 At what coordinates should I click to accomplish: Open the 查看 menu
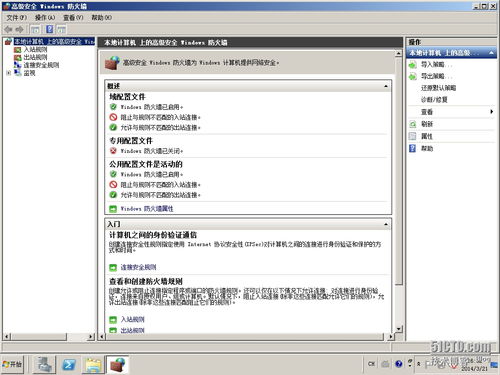[73, 17]
